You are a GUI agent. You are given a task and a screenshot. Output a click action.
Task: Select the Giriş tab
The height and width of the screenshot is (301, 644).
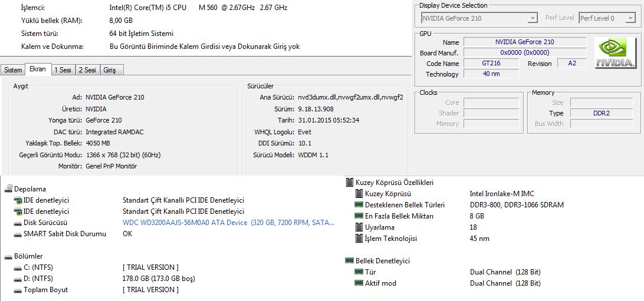[x=110, y=70]
